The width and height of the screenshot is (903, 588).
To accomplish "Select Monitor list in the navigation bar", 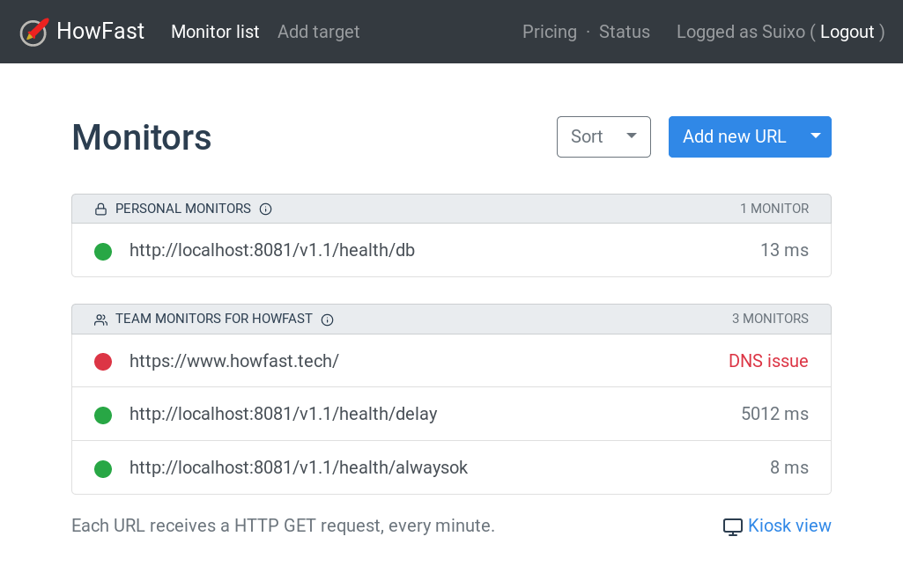I will coord(215,32).
